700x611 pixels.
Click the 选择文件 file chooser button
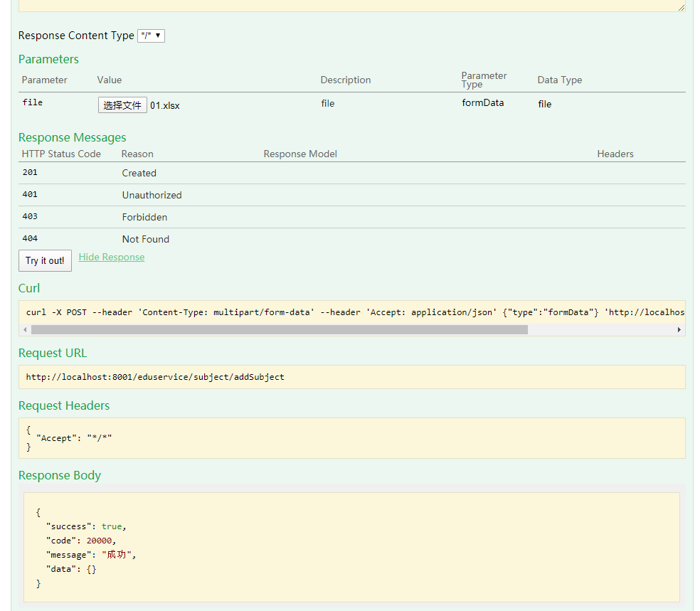[x=122, y=105]
